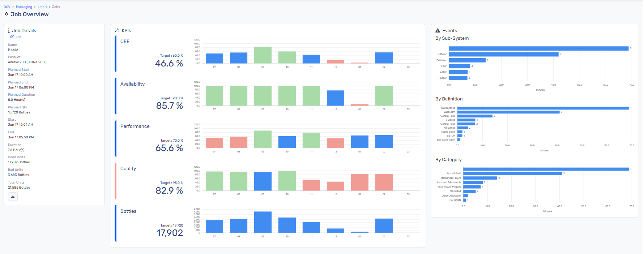
Task: Select the Bottles bar for hour 09
Action: (x=263, y=222)
